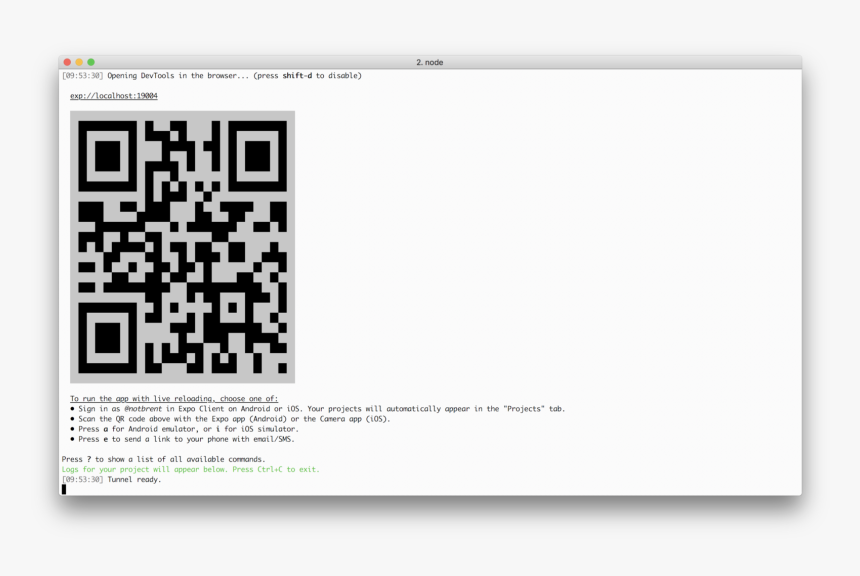This screenshot has width=860, height=576.
Task: Click the '2. node' window title
Action: (429, 62)
